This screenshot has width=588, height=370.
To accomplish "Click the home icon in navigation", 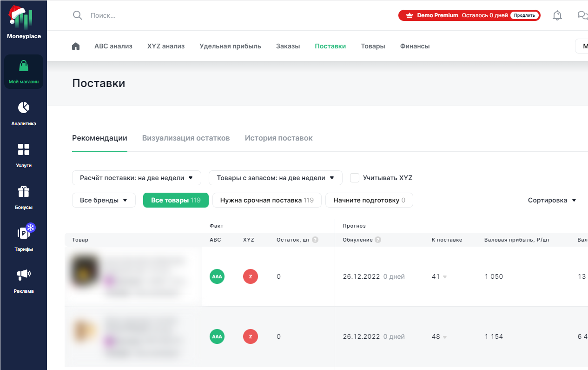I will pos(76,46).
